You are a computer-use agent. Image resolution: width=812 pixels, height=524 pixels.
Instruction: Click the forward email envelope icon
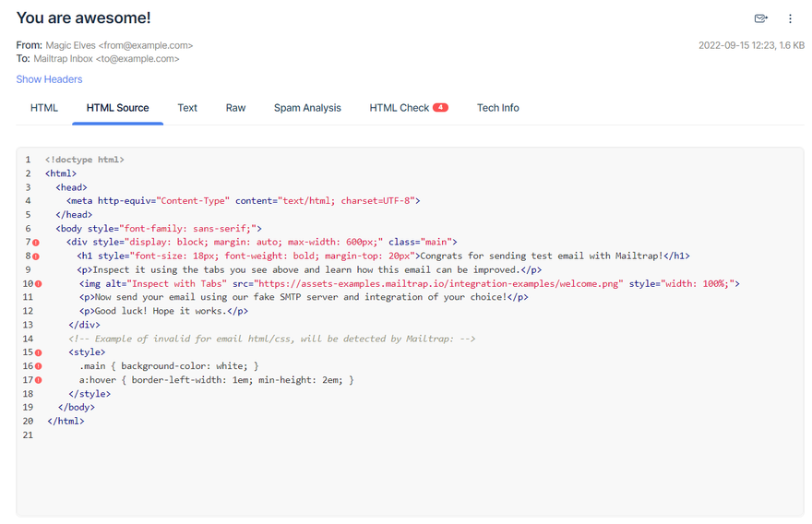[x=760, y=18]
